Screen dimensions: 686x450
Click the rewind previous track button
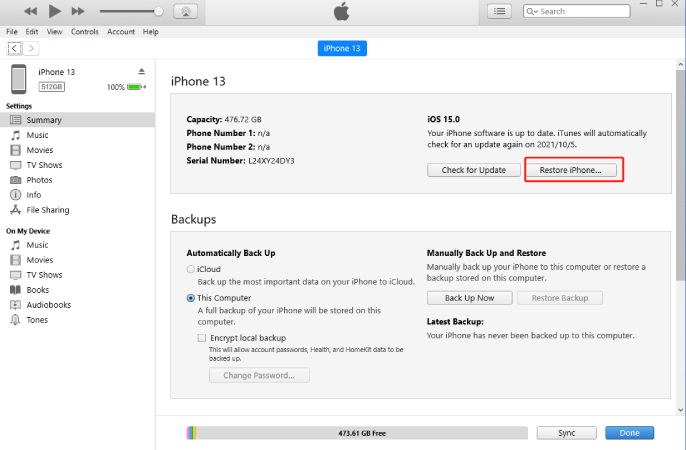click(30, 11)
